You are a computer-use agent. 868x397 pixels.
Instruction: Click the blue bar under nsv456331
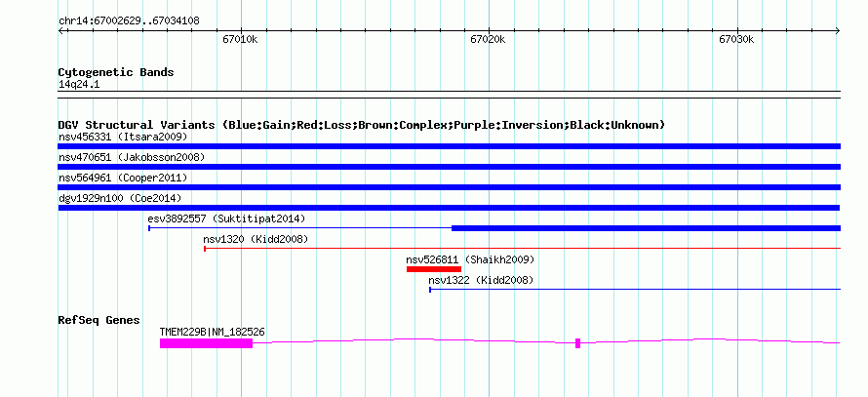450,146
